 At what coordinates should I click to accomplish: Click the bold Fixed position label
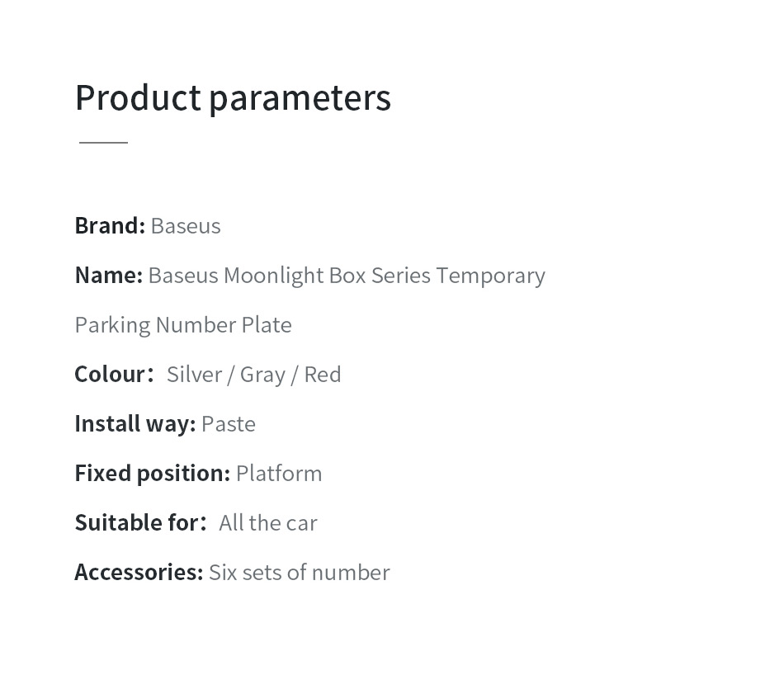(152, 473)
